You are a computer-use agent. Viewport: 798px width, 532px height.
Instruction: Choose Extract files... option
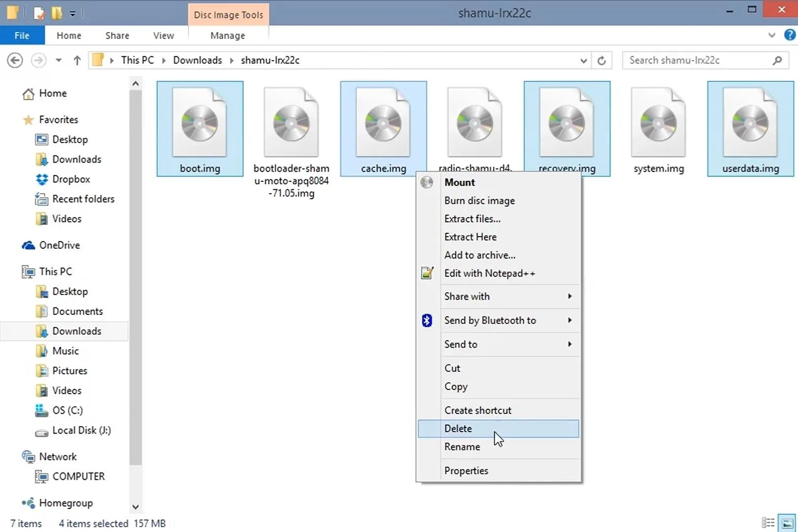point(498,219)
